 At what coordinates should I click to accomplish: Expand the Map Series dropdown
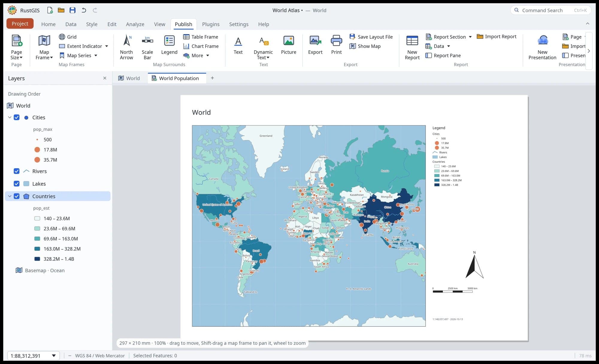pos(96,55)
